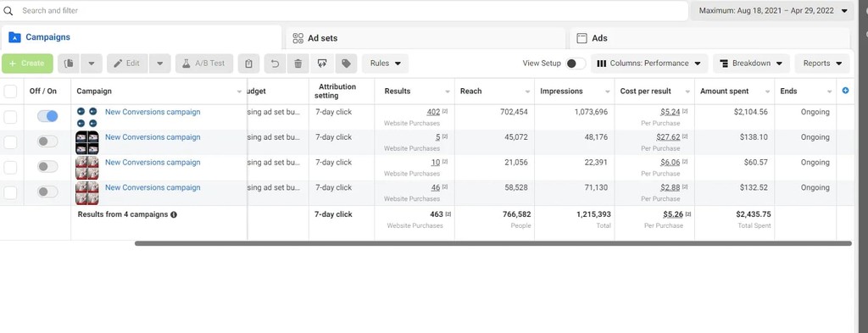Click info icon beside Results from 4 campaigns
The image size is (868, 333).
tap(174, 214)
